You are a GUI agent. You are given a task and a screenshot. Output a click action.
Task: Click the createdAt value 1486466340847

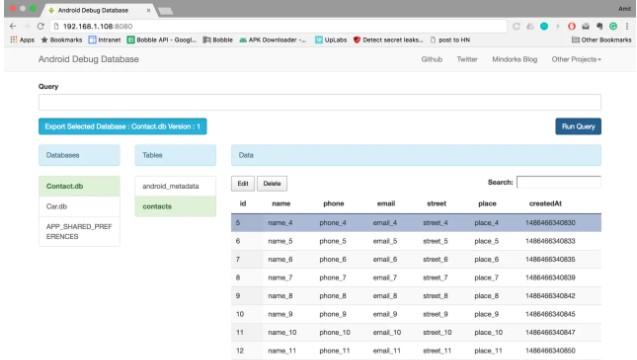tap(550, 332)
